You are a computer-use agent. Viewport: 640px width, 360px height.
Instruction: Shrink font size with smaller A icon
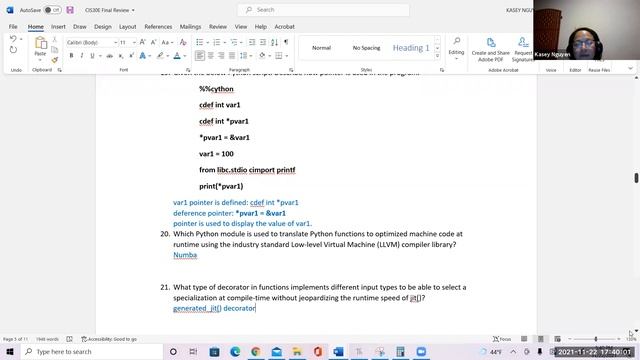(x=153, y=42)
